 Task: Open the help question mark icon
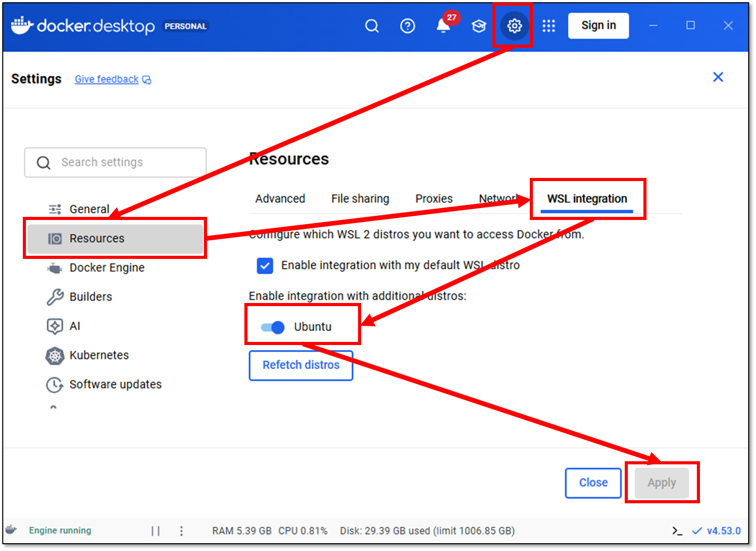(407, 25)
